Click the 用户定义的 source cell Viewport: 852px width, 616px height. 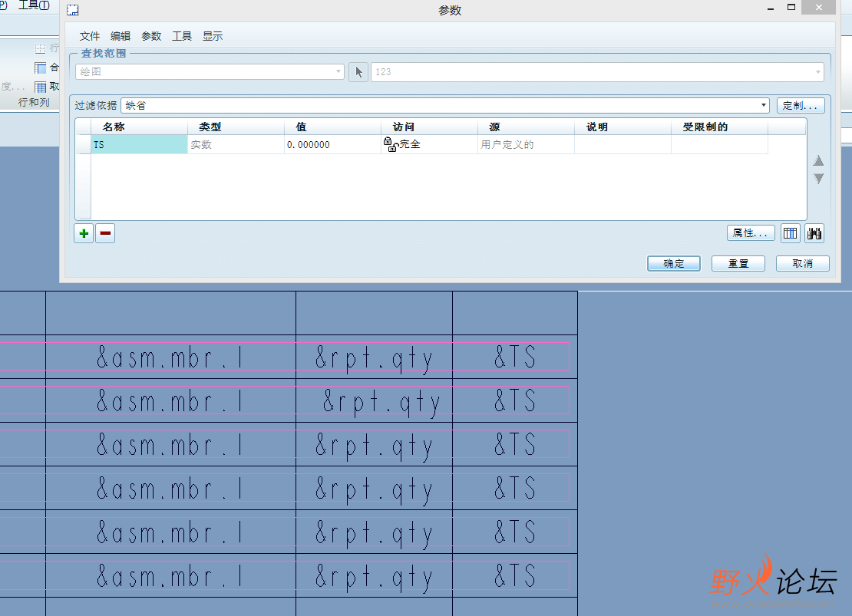(x=526, y=144)
